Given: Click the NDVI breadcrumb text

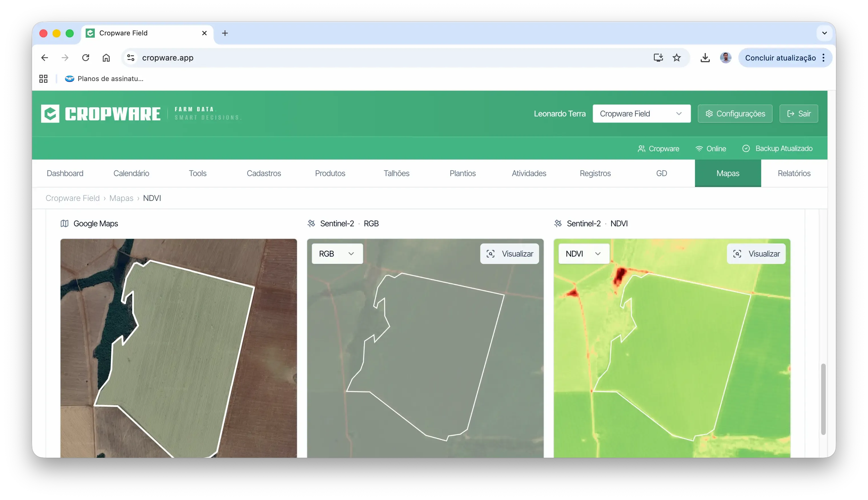Looking at the screenshot, I should [152, 198].
